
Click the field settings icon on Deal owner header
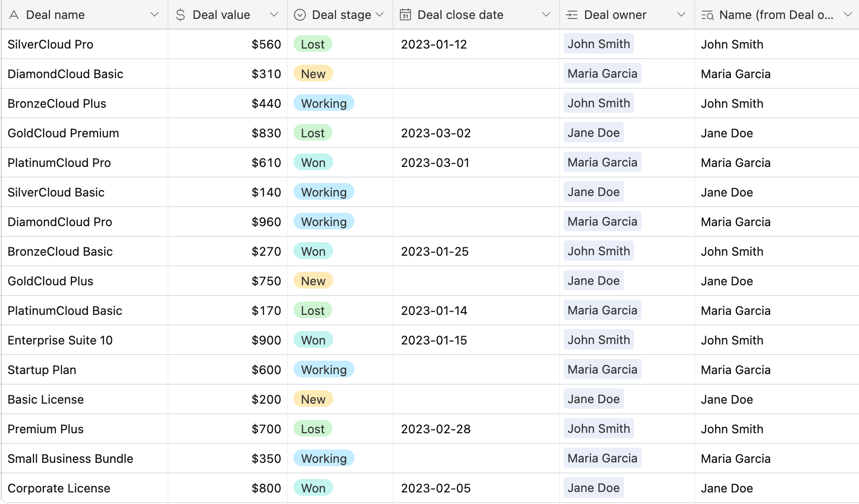(572, 14)
